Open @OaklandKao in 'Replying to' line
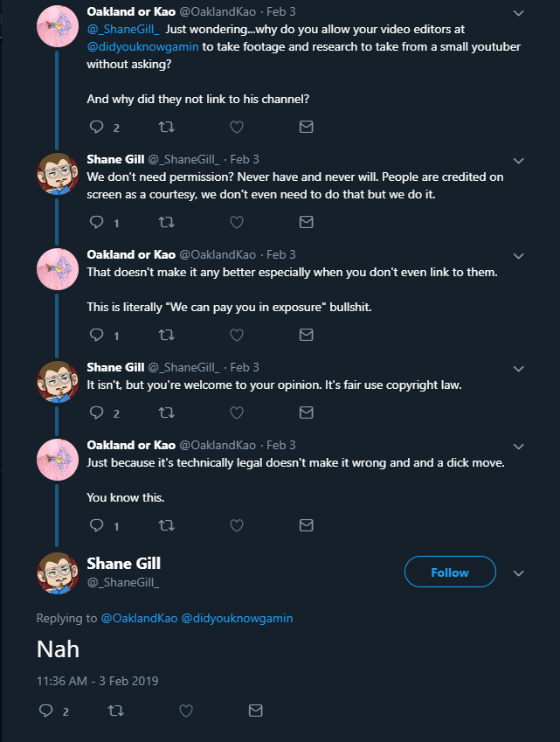 click(x=139, y=618)
